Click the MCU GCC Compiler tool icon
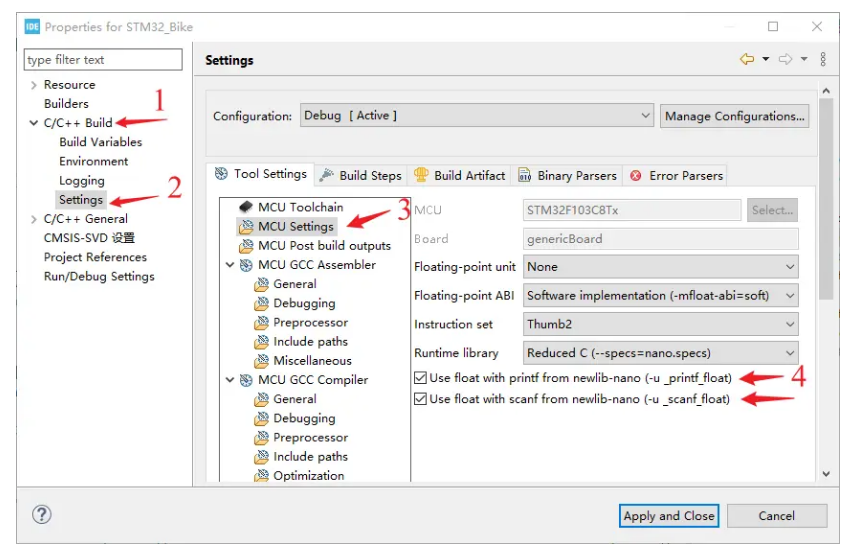The image size is (859, 560). [246, 380]
